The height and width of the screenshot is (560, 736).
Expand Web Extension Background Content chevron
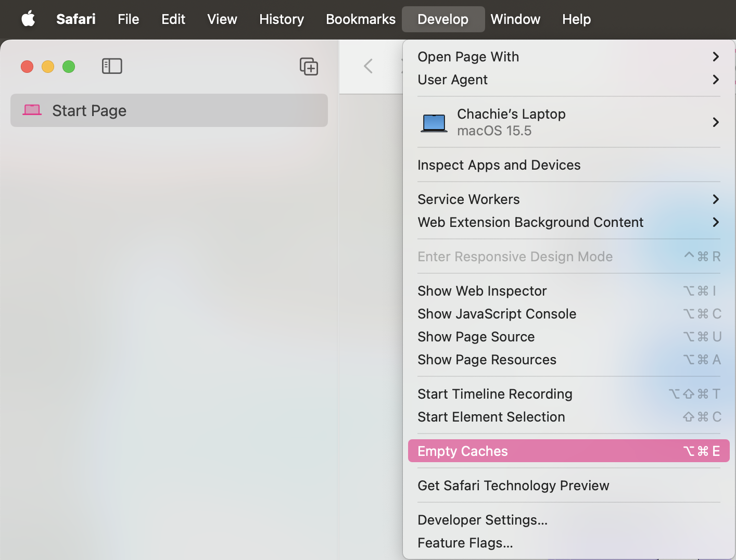pyautogui.click(x=716, y=222)
